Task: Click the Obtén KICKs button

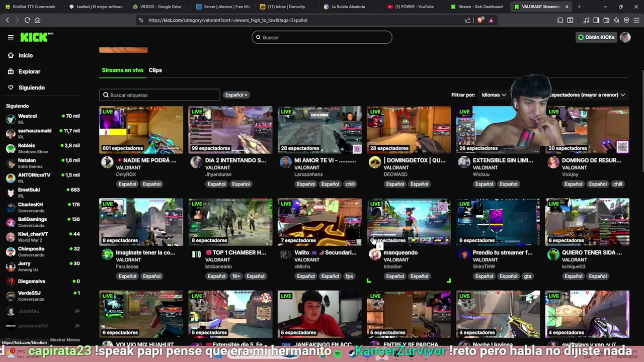Action: click(x=596, y=37)
